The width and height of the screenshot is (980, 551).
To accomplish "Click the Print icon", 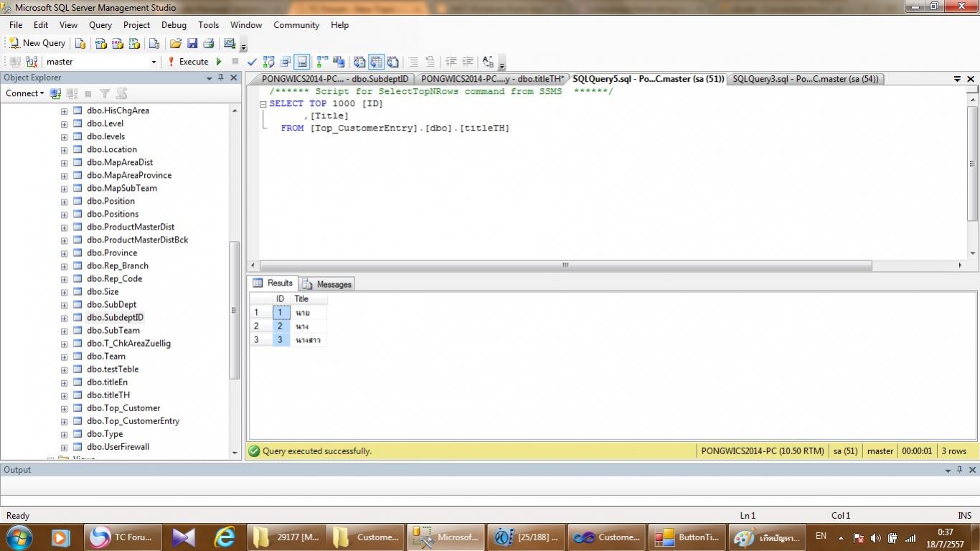I will coord(209,43).
